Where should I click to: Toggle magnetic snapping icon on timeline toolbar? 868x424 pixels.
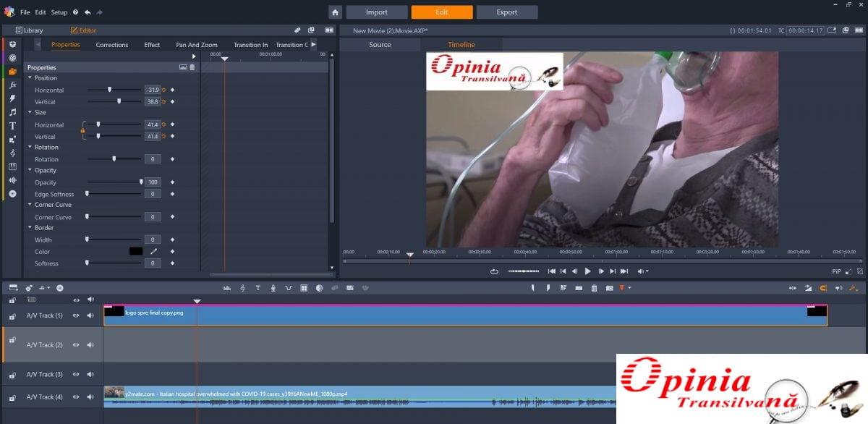(x=822, y=288)
